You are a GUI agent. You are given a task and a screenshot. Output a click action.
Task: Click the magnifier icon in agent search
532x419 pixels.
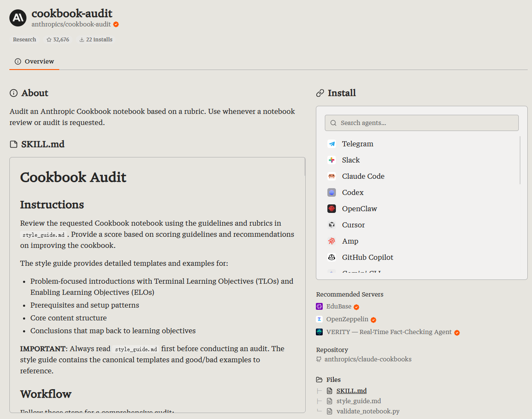pos(333,123)
